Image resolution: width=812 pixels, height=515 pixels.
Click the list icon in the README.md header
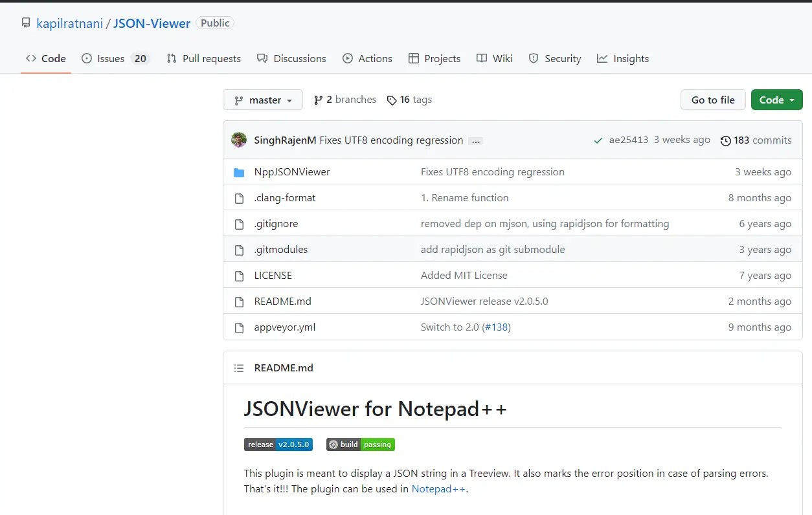click(x=239, y=367)
